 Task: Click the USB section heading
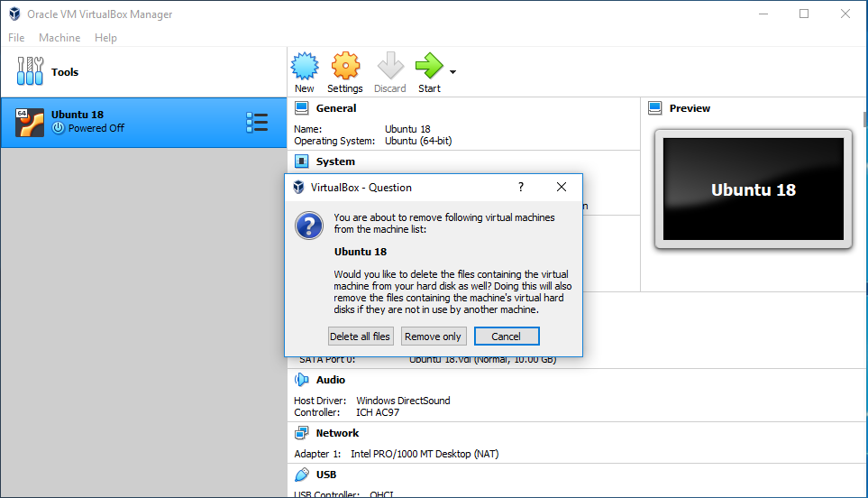pyautogui.click(x=326, y=475)
